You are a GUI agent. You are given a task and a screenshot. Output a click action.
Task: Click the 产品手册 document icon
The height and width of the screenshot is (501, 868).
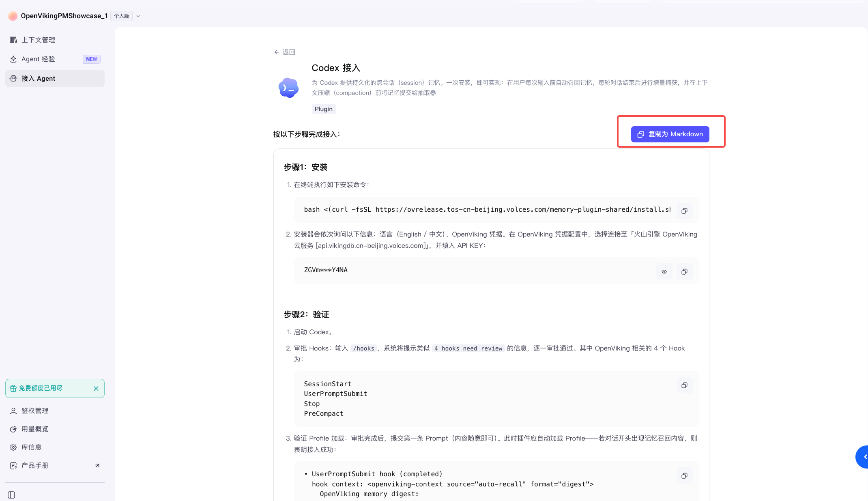13,465
